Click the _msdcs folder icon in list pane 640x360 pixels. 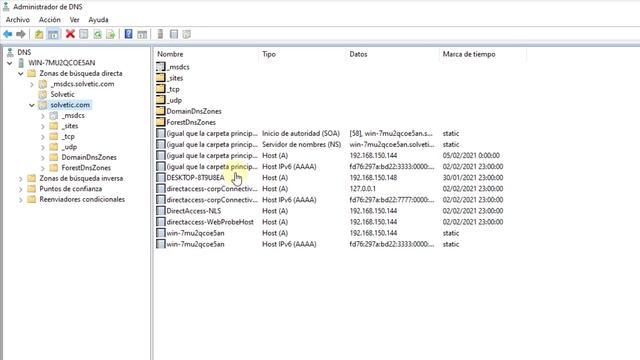pos(161,67)
